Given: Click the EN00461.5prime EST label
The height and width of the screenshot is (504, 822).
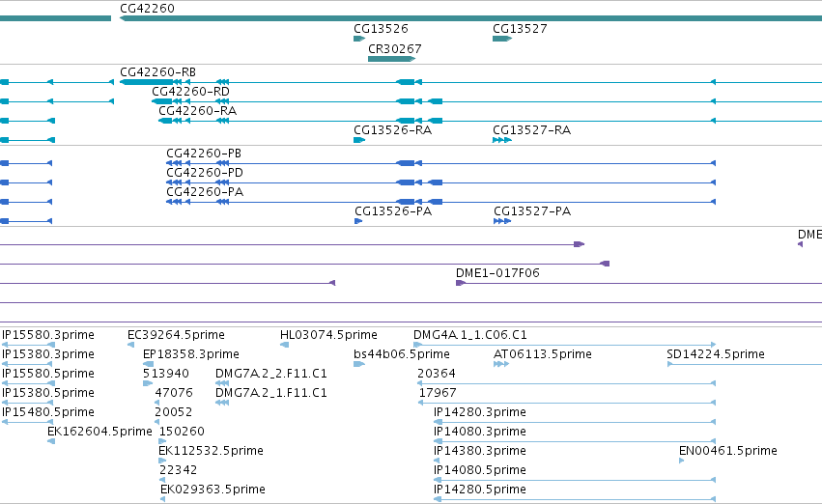Looking at the screenshot, I should [727, 452].
